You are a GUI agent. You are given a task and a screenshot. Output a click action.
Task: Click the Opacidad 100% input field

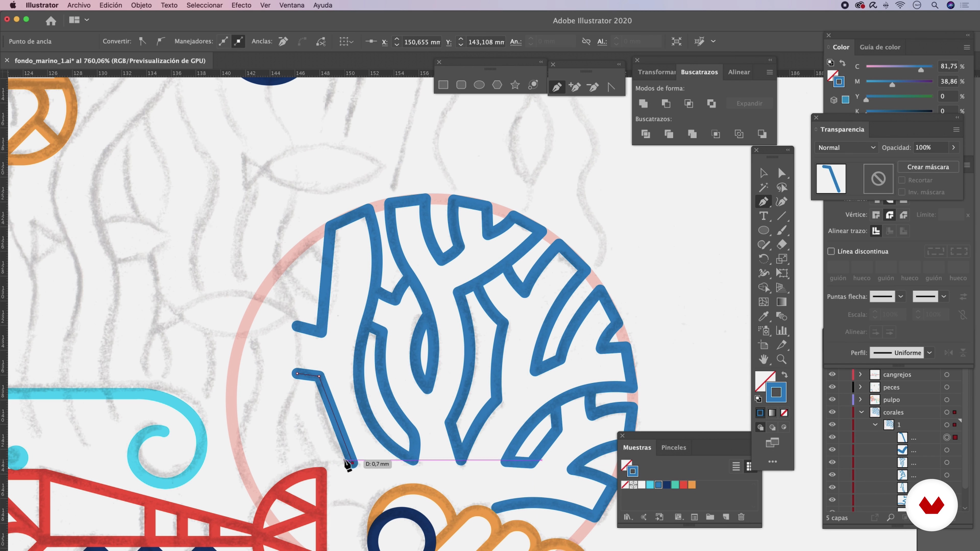930,147
